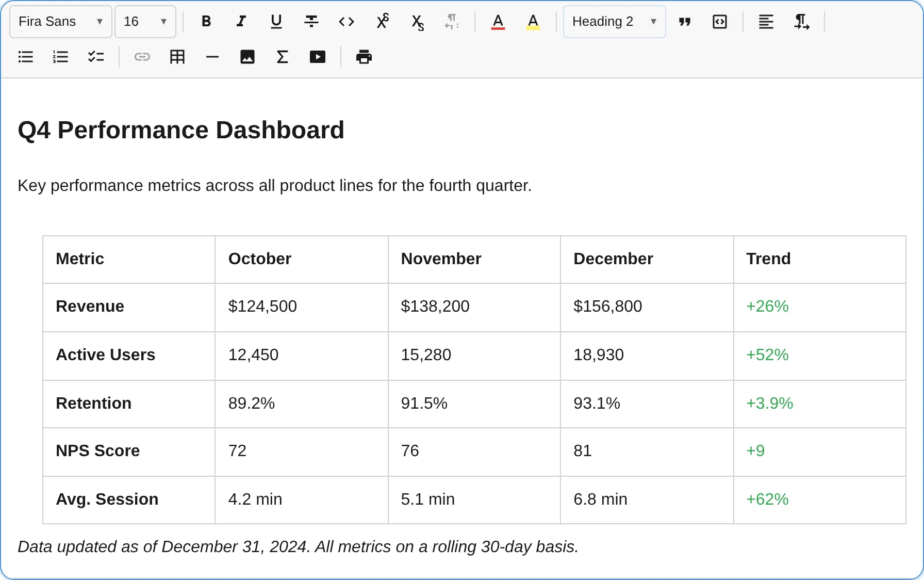This screenshot has height=580, width=924.
Task: Create a checklist
Action: point(96,57)
